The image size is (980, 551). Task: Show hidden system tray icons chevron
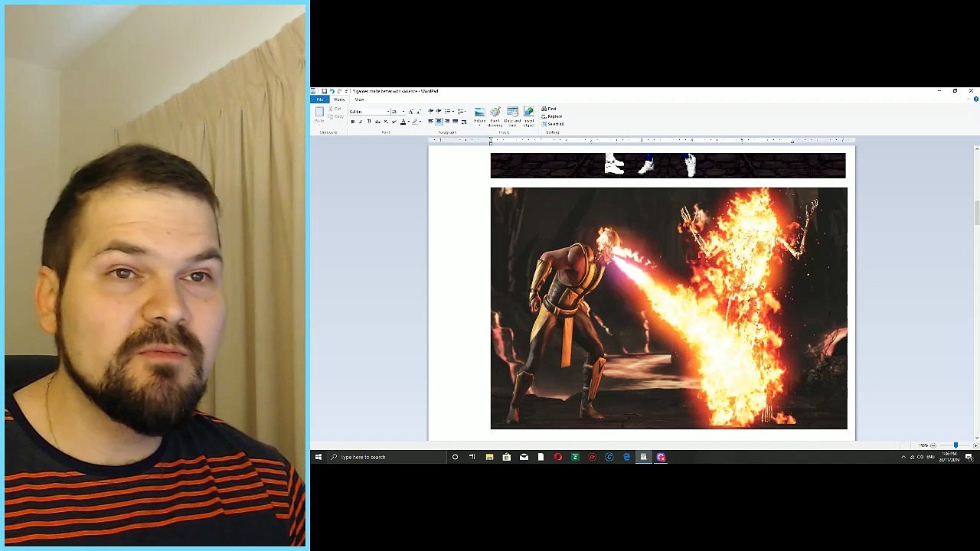(903, 457)
